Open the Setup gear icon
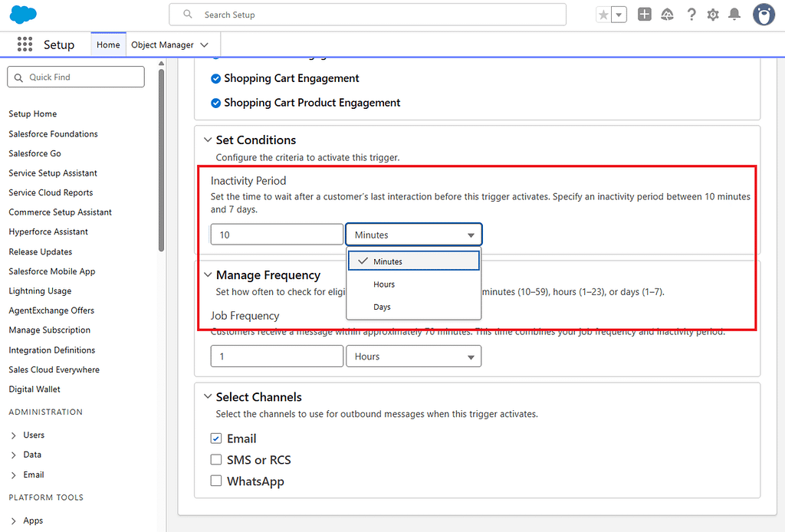Image resolution: width=785 pixels, height=532 pixels. pos(713,15)
